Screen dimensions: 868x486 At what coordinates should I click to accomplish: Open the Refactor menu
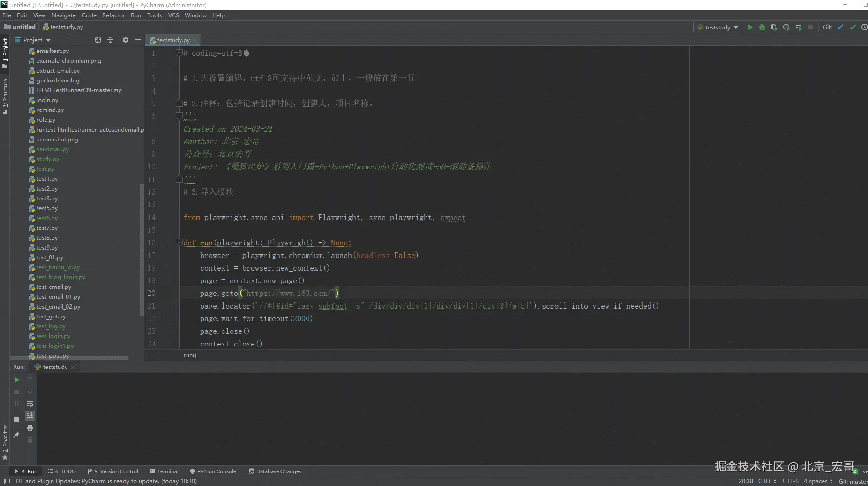pos(113,15)
